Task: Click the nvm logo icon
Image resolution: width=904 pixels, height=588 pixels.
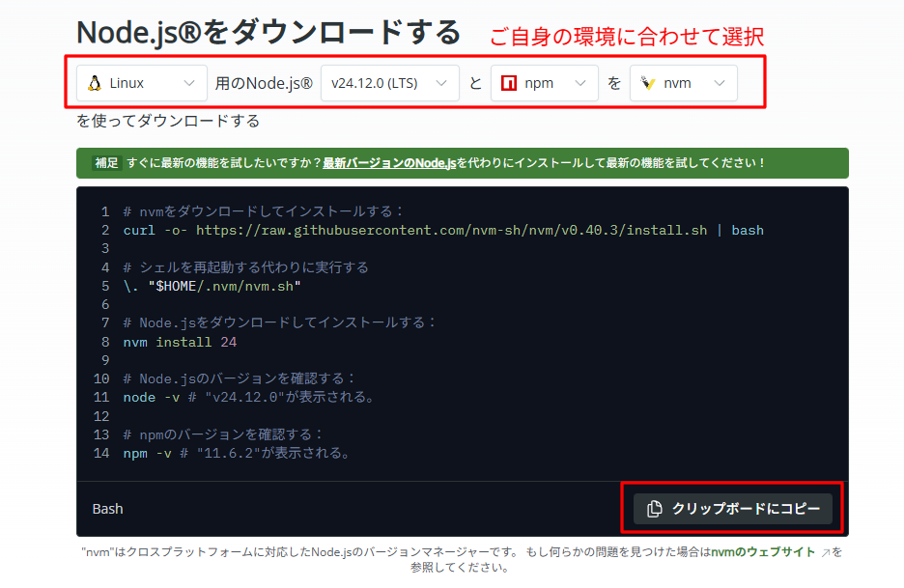Action: pyautogui.click(x=648, y=83)
